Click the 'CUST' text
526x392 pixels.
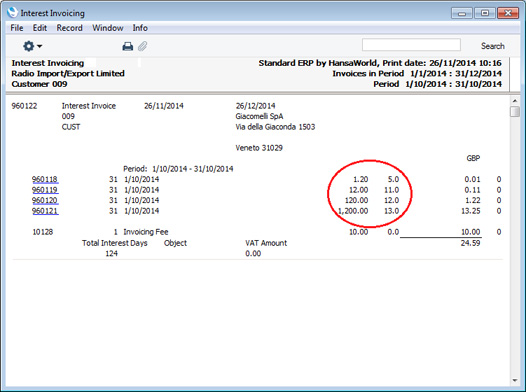(x=71, y=127)
